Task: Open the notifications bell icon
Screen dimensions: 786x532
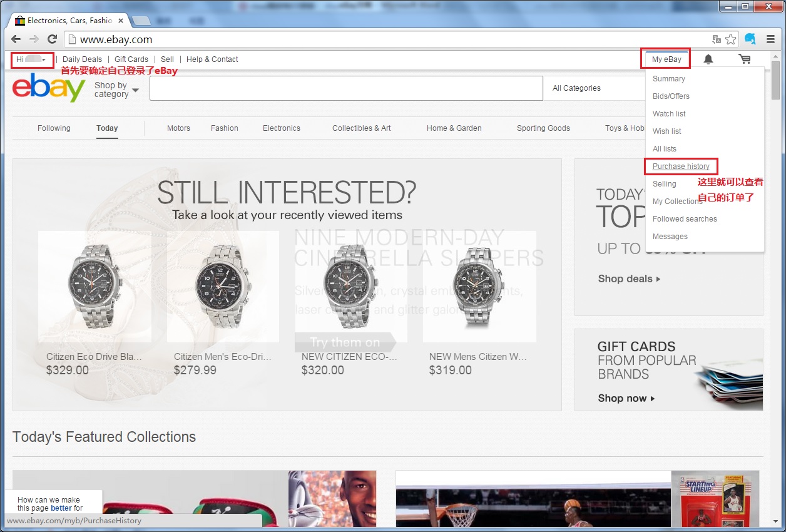Action: pos(708,59)
